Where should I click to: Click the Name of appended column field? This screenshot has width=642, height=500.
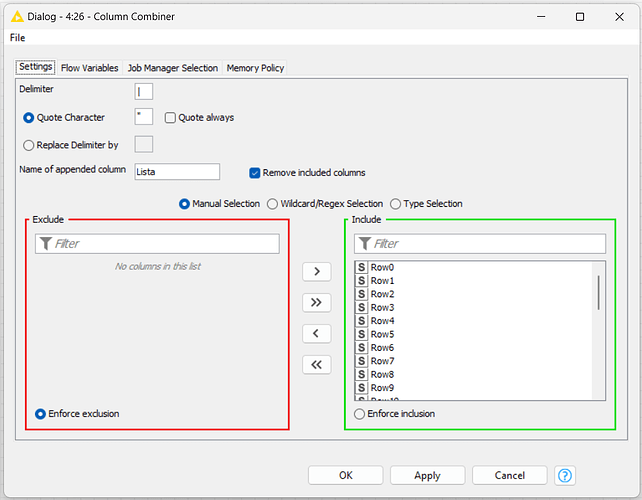point(177,172)
